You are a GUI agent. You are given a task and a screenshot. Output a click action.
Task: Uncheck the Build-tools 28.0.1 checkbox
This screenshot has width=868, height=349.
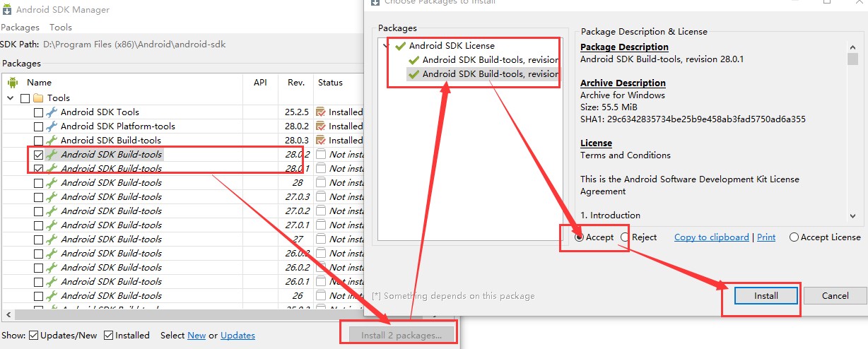(38, 169)
